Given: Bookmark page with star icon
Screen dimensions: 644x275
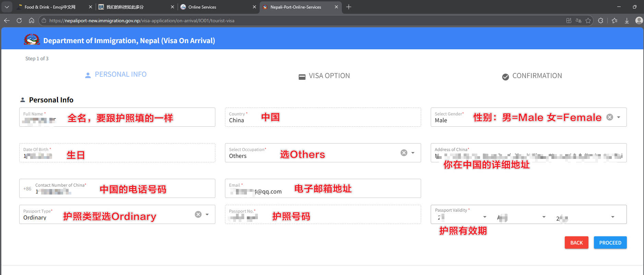Looking at the screenshot, I should click(588, 21).
